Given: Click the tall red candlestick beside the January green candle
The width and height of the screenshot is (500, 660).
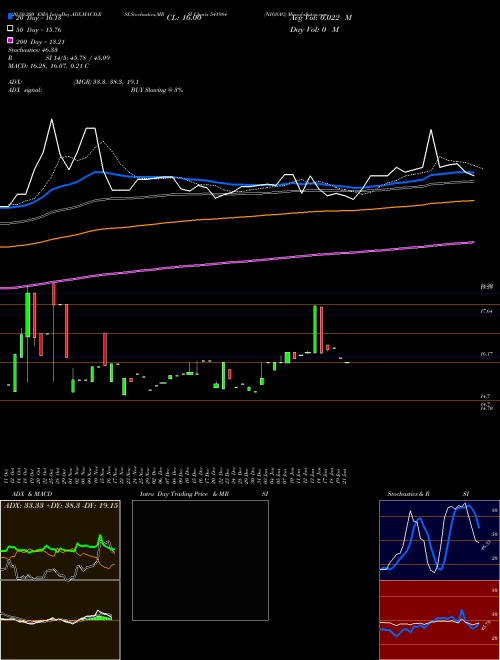Looking at the screenshot, I should [x=321, y=330].
